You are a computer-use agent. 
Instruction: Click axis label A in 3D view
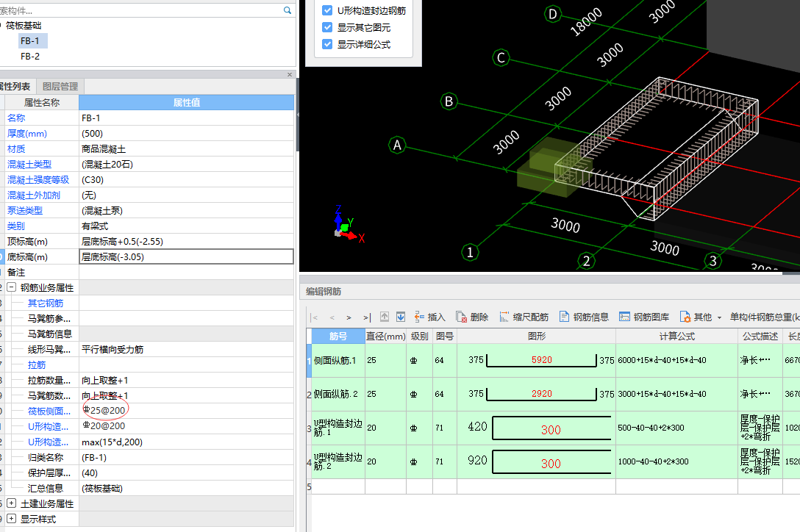(397, 145)
